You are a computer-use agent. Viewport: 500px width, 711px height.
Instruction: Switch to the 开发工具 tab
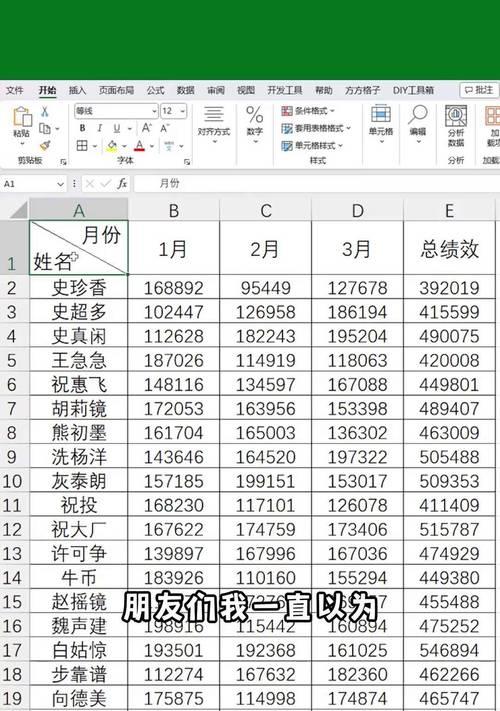[285, 90]
